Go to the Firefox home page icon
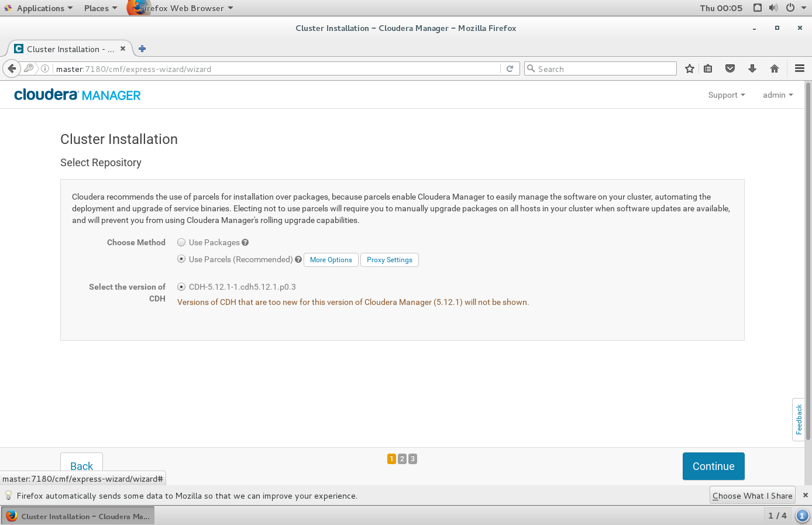812x525 pixels. tap(775, 68)
